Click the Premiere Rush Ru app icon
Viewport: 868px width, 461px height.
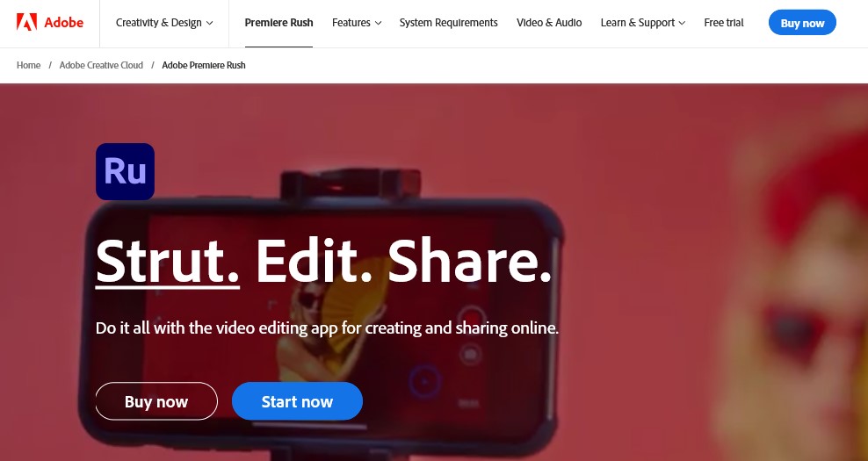pyautogui.click(x=125, y=171)
